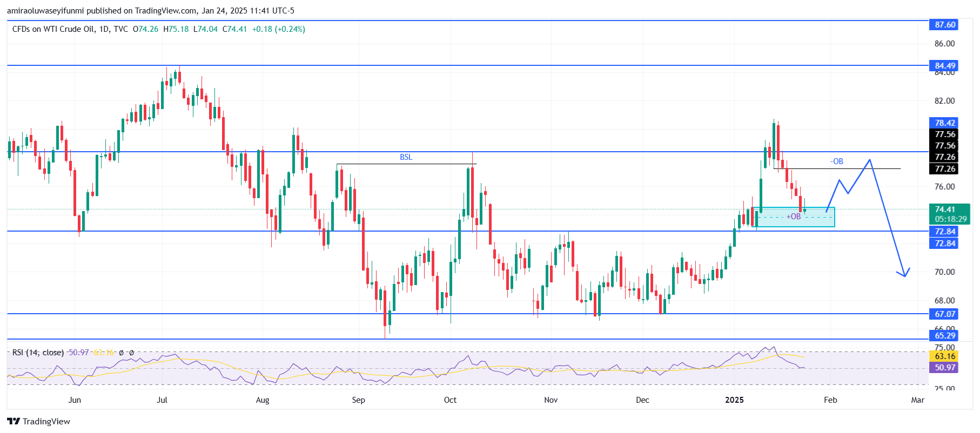Screen dimensions: 980x433
Task: Click the 68.00 price axis tick
Action: pyautogui.click(x=945, y=301)
